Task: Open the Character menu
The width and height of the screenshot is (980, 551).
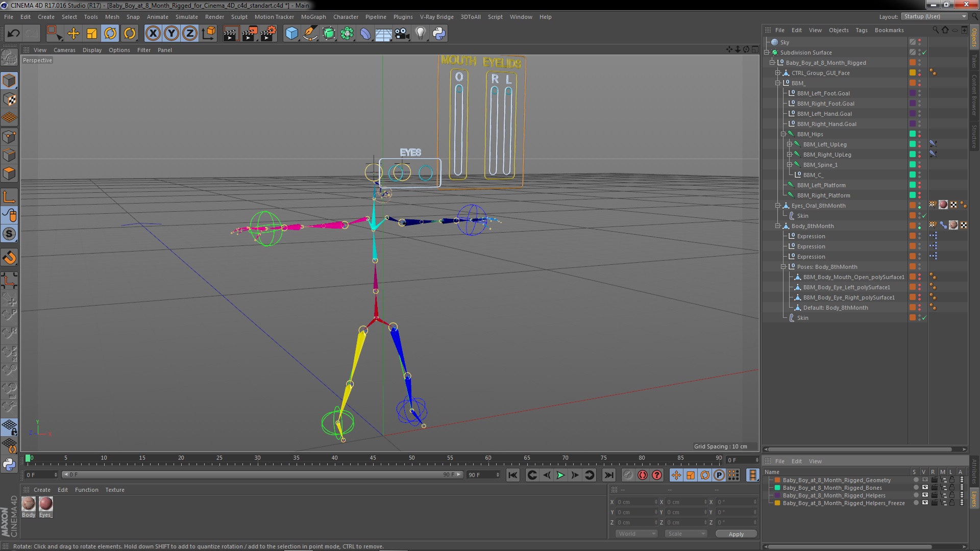Action: point(346,17)
